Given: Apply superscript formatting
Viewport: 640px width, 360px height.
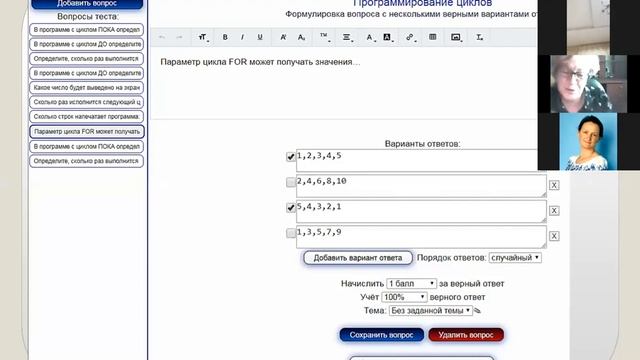Looking at the screenshot, I should pyautogui.click(x=283, y=37).
